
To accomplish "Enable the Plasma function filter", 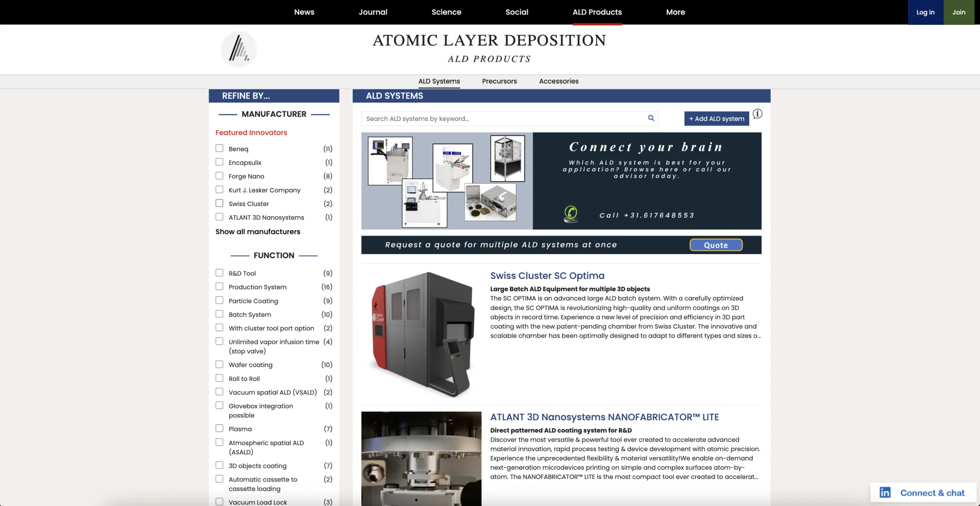I will tap(219, 428).
